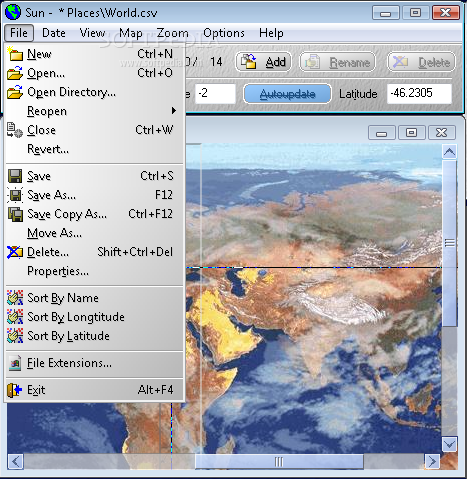
Task: Click the Sort By Name icon
Action: click(15, 298)
